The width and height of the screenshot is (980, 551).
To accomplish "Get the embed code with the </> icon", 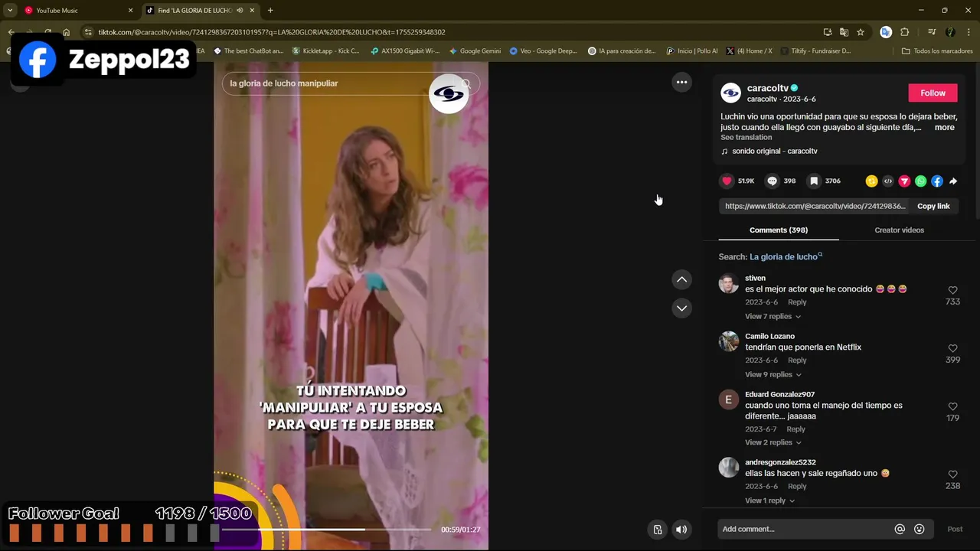I will pyautogui.click(x=888, y=181).
